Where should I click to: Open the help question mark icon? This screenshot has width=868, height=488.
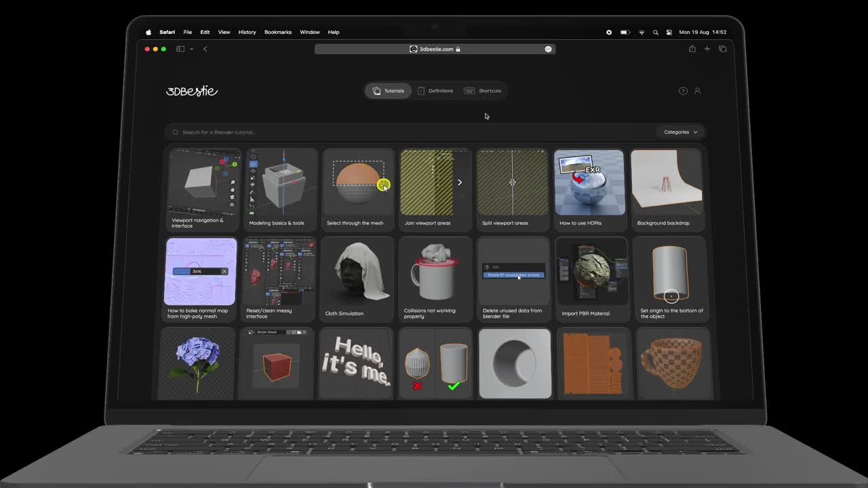683,91
